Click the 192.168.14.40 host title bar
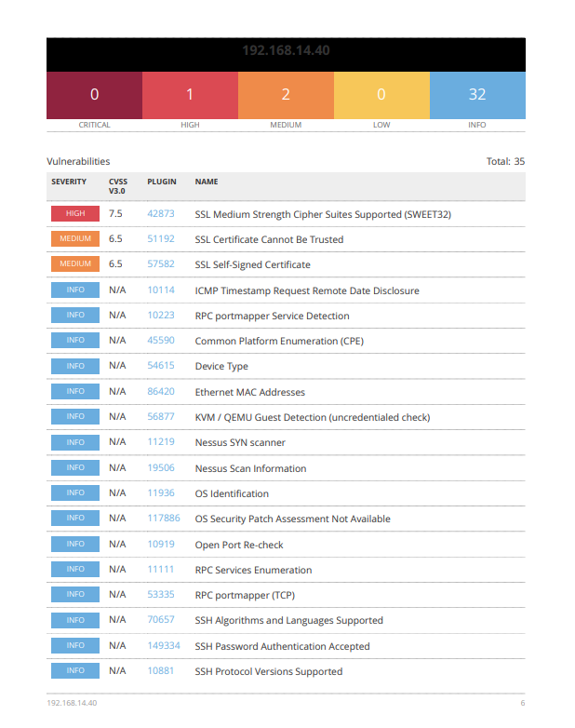This screenshot has height=728, width=575. tap(286, 50)
